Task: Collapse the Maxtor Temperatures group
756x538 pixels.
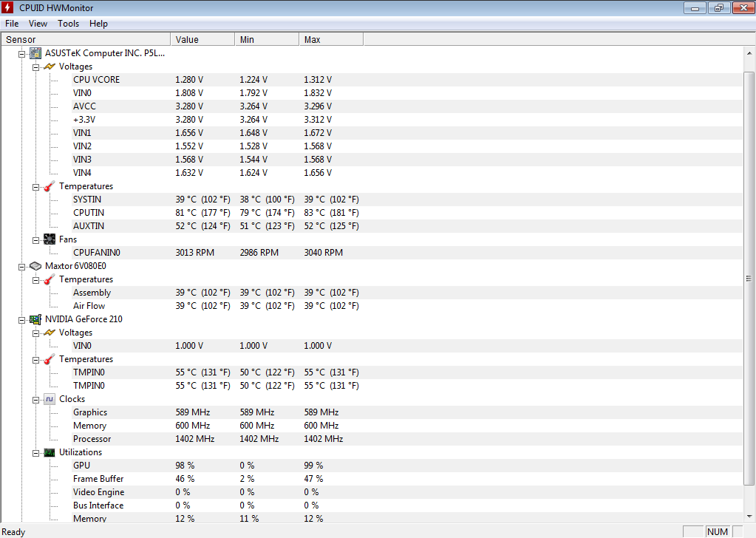Action: [35, 280]
